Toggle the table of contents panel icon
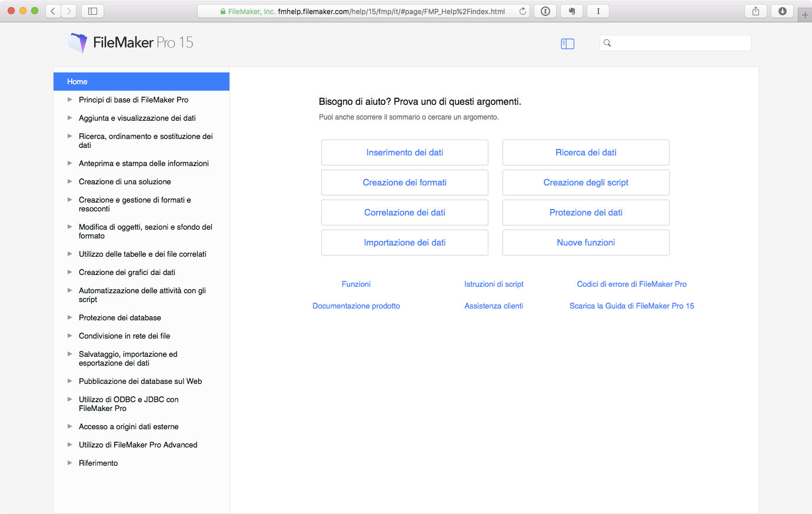The height and width of the screenshot is (514, 812). [567, 44]
